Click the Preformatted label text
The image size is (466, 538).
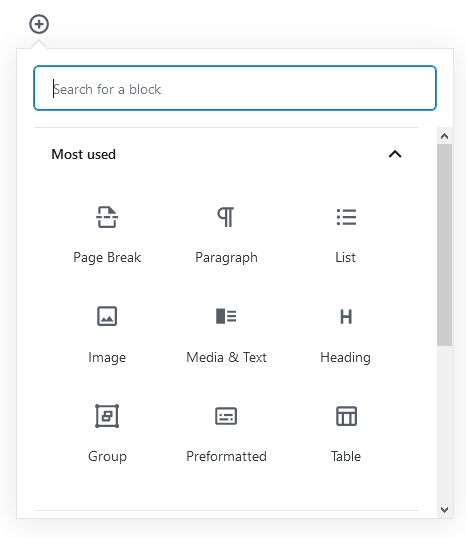pos(226,456)
